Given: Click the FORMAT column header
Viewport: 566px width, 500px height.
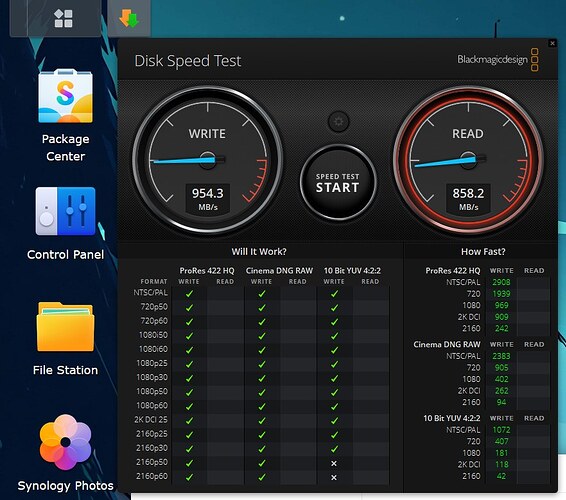Looking at the screenshot, I should click(154, 282).
